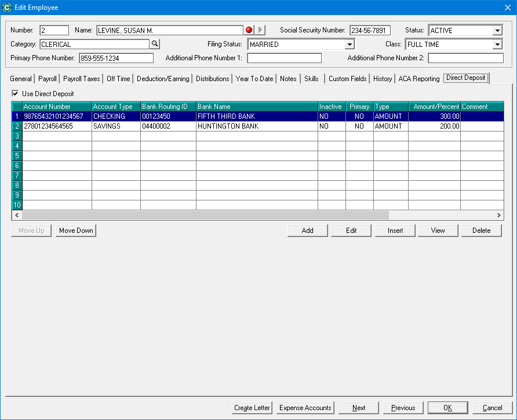Close the Edit Employee window
Viewport: 517px width, 420px height.
coord(508,8)
